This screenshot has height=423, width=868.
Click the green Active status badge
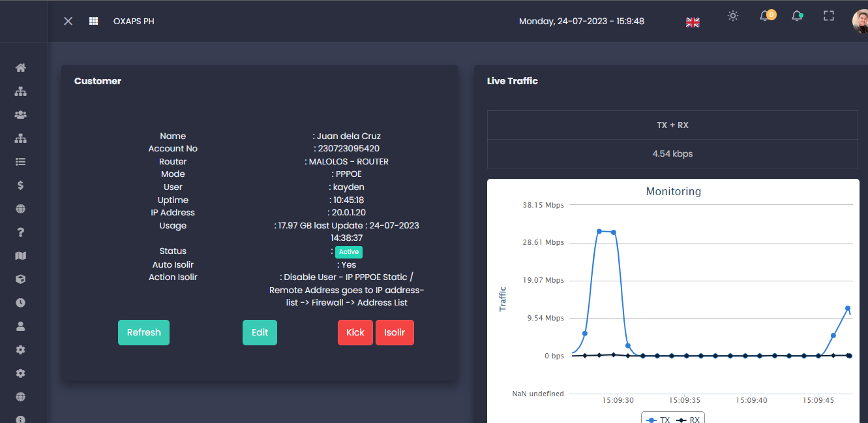click(x=349, y=251)
